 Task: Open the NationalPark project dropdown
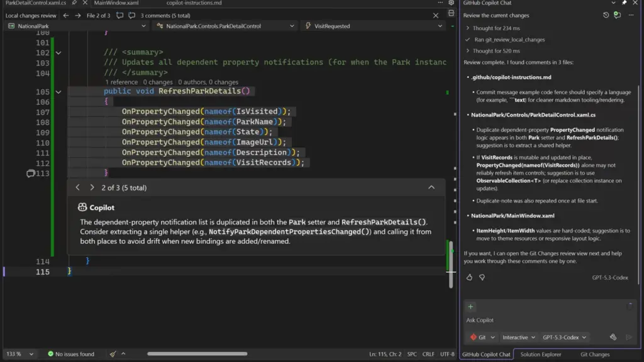[x=77, y=26]
